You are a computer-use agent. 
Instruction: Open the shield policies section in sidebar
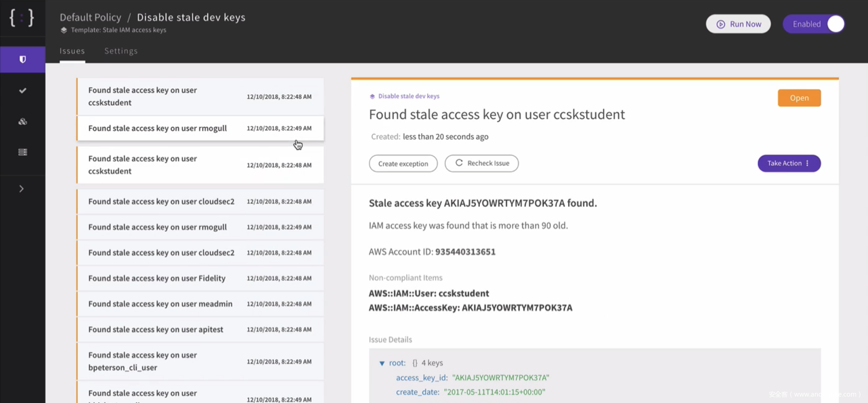click(x=22, y=59)
